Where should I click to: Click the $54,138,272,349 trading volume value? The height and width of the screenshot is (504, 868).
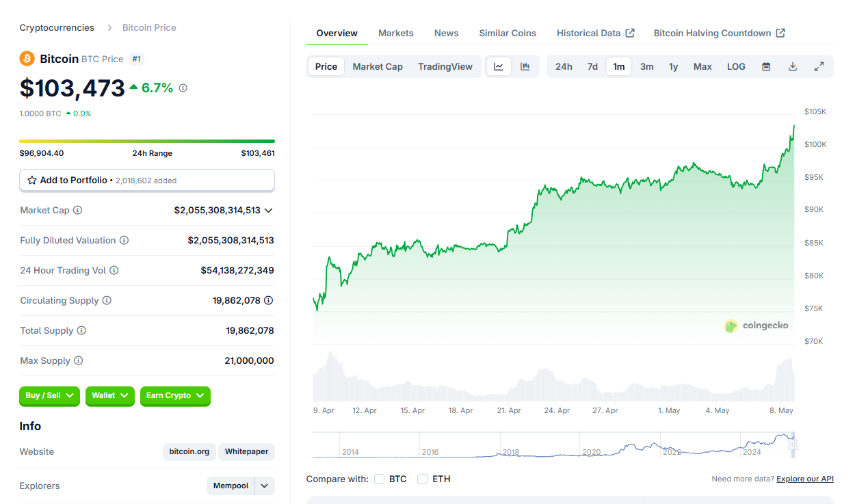[237, 270]
